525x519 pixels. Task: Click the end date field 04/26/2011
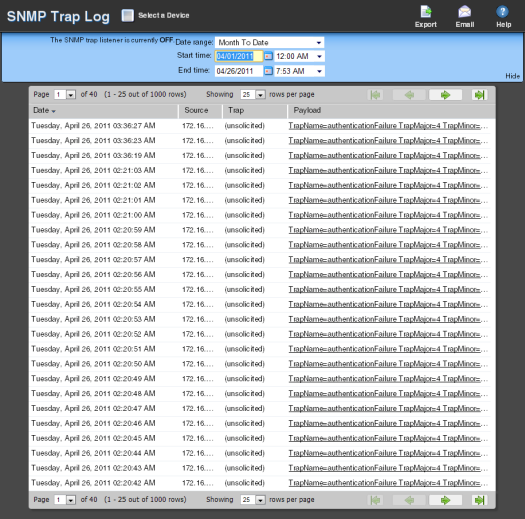pyautogui.click(x=238, y=71)
